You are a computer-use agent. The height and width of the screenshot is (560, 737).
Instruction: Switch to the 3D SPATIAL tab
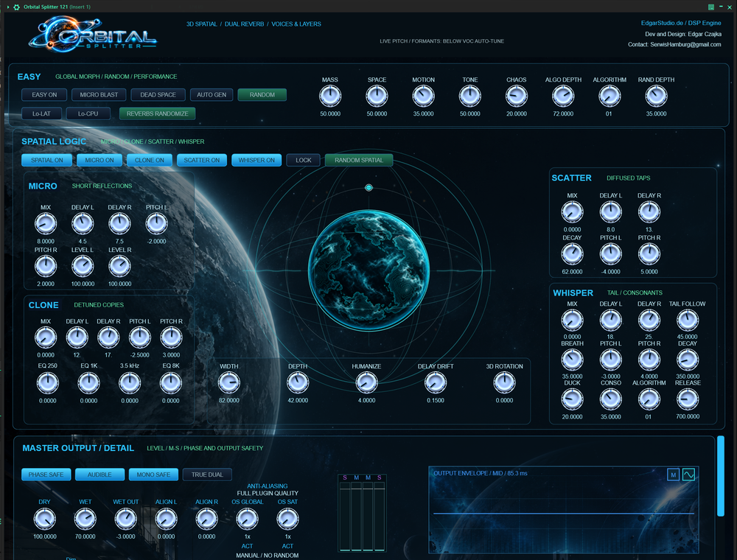pos(202,24)
